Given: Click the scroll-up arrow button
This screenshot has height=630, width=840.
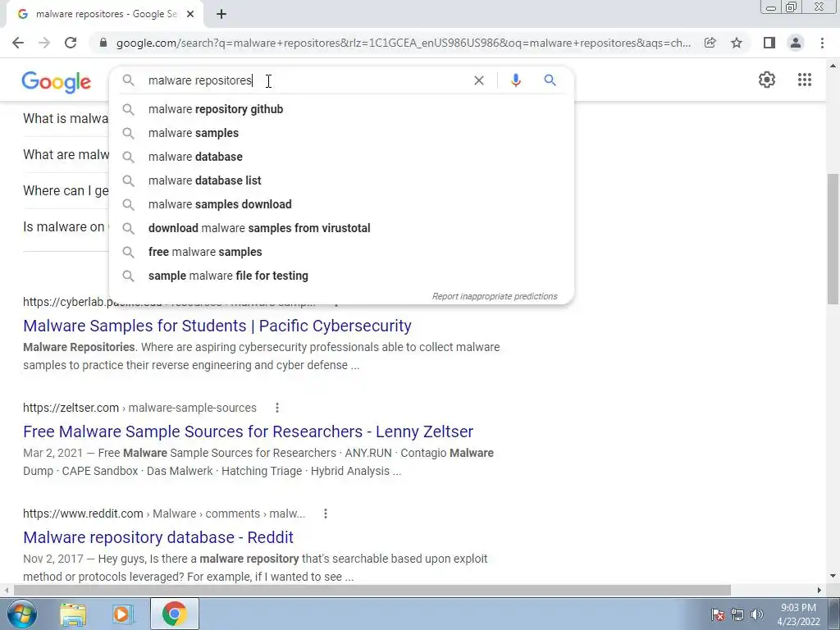Looking at the screenshot, I should coord(833,66).
